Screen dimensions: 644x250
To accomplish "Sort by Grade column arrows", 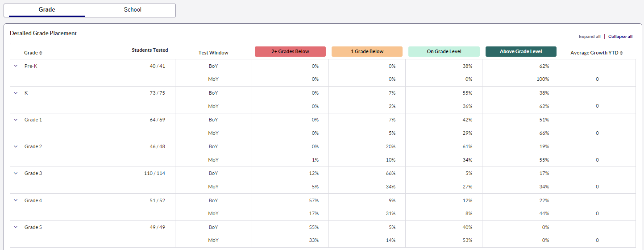I will (41, 53).
